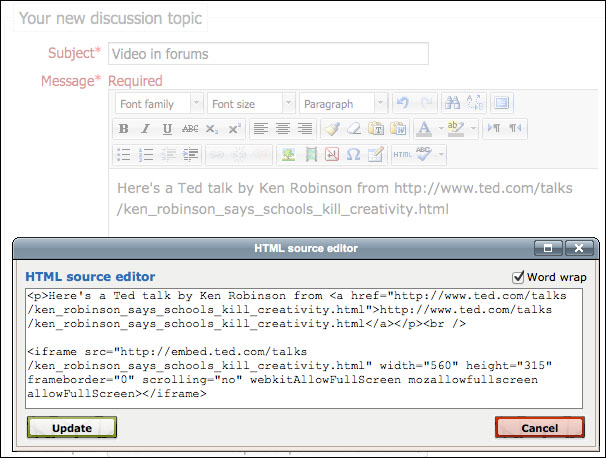Insert an image
Image resolution: width=606 pixels, height=458 pixels.
pyautogui.click(x=288, y=155)
